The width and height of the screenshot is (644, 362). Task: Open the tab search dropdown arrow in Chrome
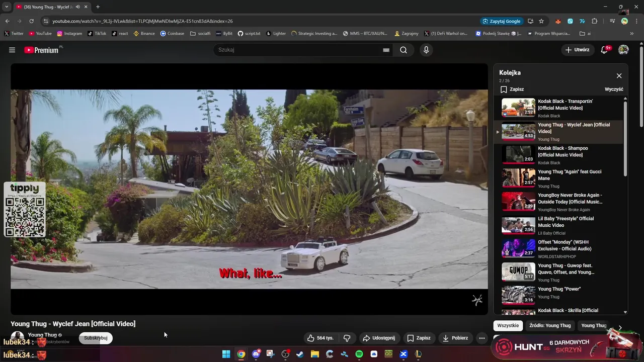pyautogui.click(x=6, y=7)
